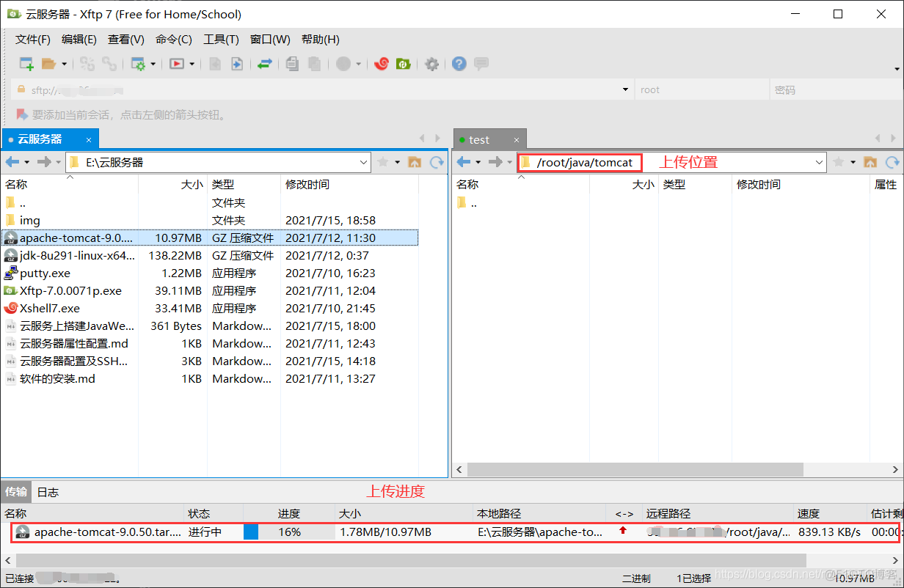Select the img folder
The width and height of the screenshot is (904, 588).
210,220
